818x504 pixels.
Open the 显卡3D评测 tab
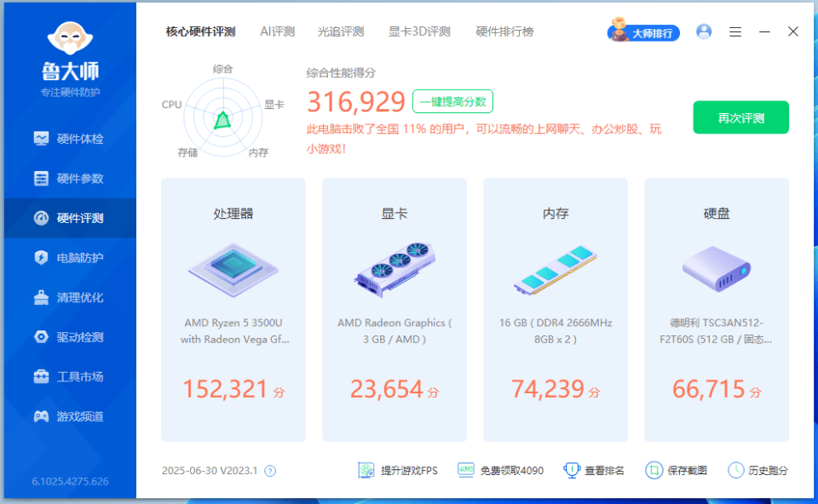(x=419, y=31)
